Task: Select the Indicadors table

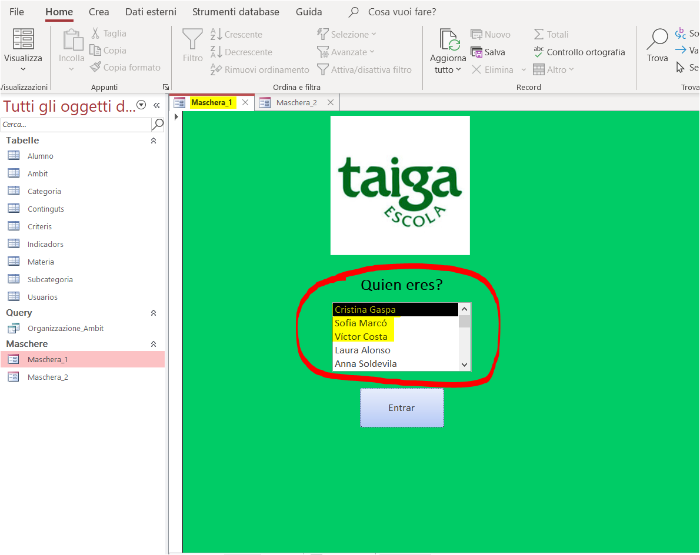Action: [x=45, y=244]
